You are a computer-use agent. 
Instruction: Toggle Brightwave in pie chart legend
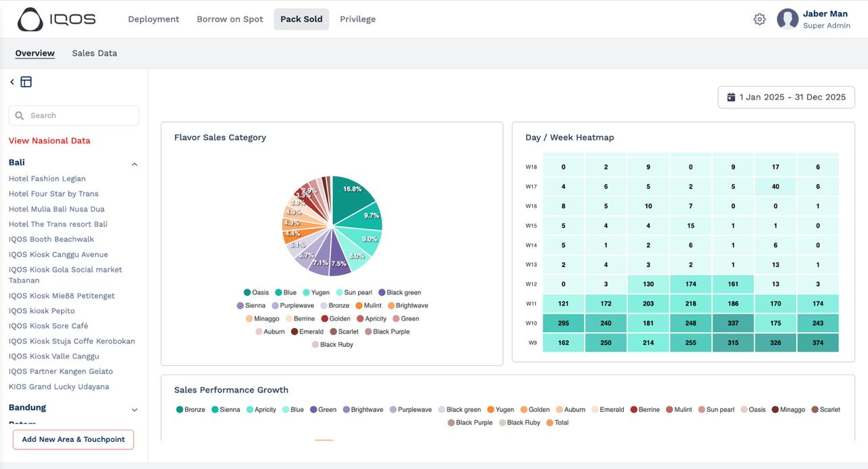408,306
